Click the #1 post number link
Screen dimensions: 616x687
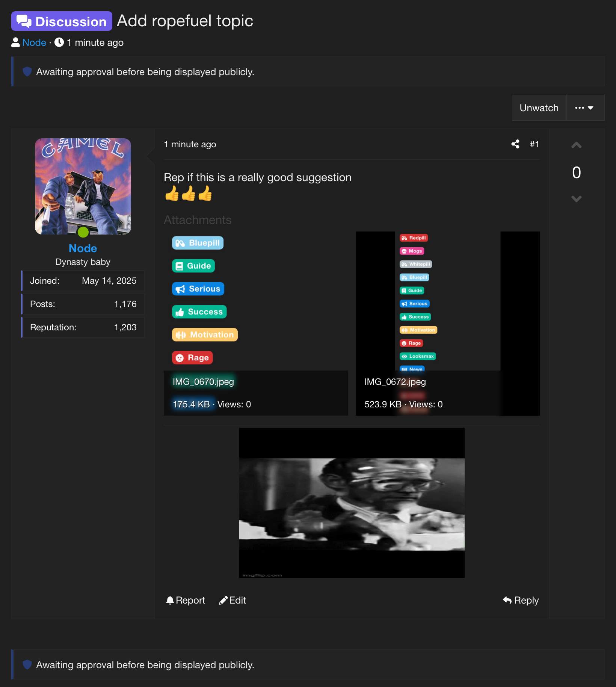pos(534,144)
